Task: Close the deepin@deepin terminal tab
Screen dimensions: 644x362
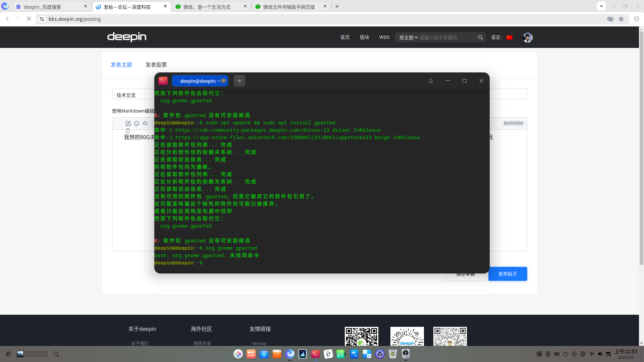Action: 223,81
